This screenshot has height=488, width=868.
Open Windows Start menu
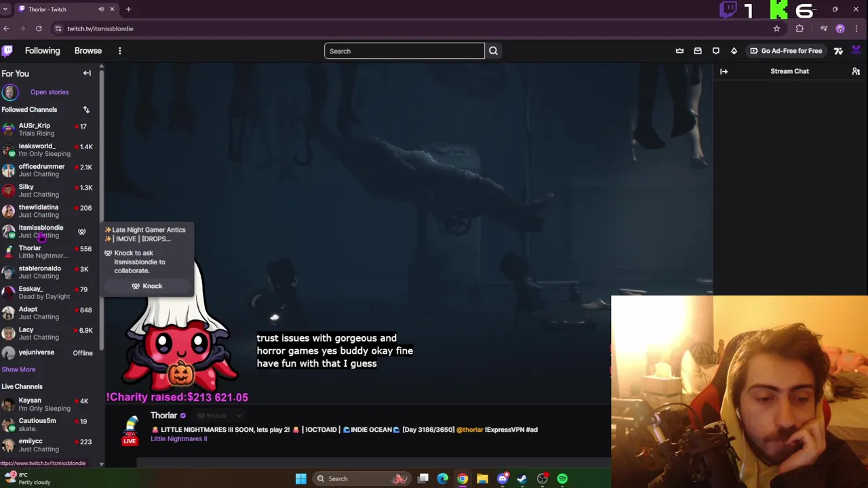(x=300, y=479)
